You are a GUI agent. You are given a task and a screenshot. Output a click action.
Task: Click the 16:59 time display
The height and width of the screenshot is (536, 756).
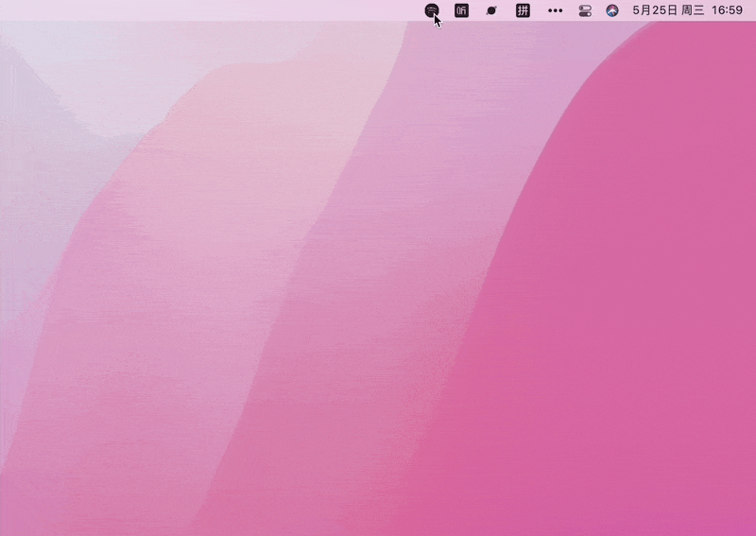[727, 10]
